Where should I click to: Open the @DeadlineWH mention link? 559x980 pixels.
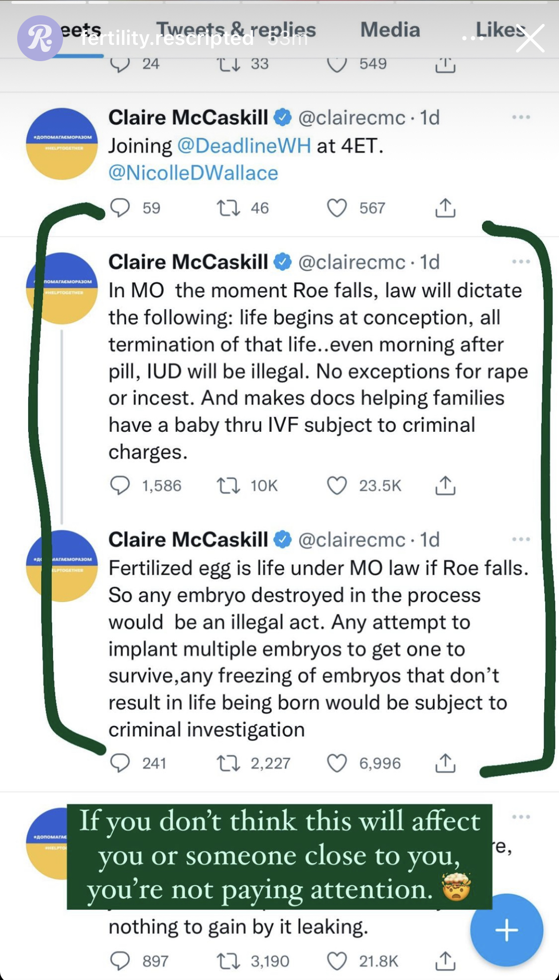(244, 146)
